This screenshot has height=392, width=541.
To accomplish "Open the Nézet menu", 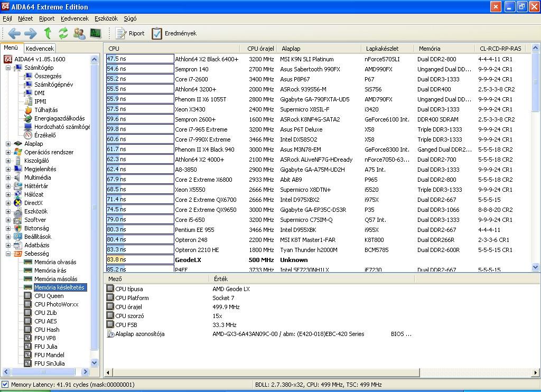I will 25,18.
